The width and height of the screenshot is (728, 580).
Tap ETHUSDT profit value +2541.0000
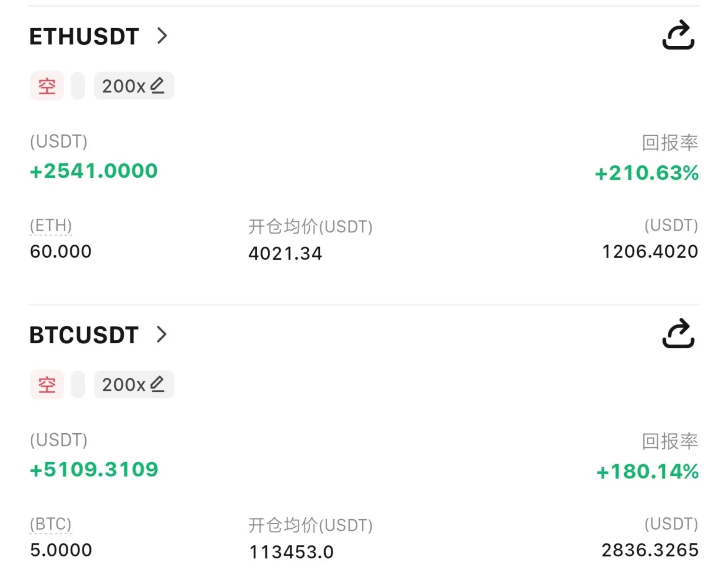pos(94,171)
